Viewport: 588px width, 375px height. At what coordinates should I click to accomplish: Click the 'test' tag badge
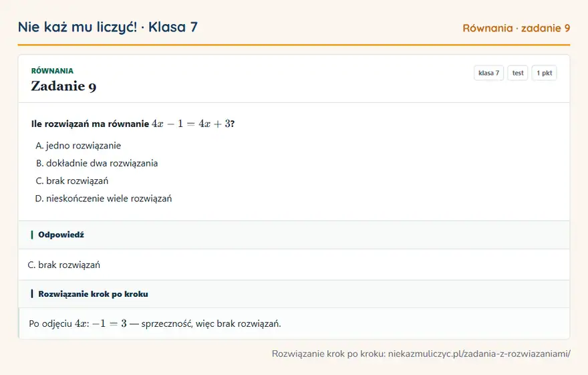click(x=517, y=73)
